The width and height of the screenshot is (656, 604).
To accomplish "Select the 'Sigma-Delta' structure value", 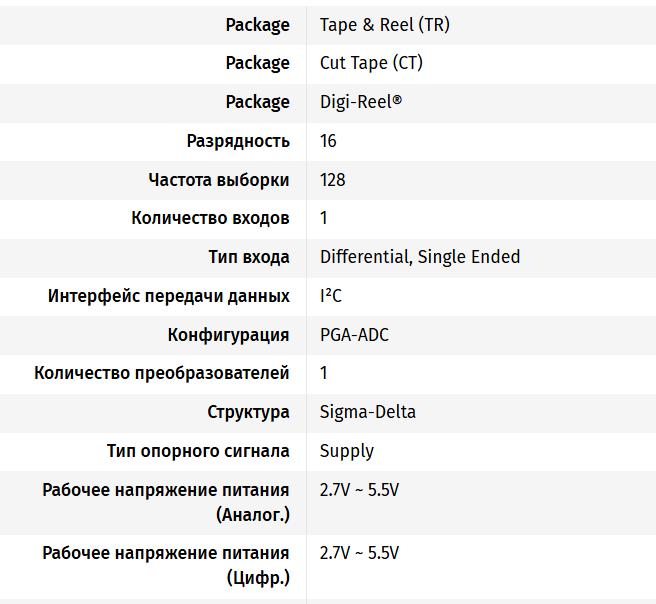I will [368, 412].
